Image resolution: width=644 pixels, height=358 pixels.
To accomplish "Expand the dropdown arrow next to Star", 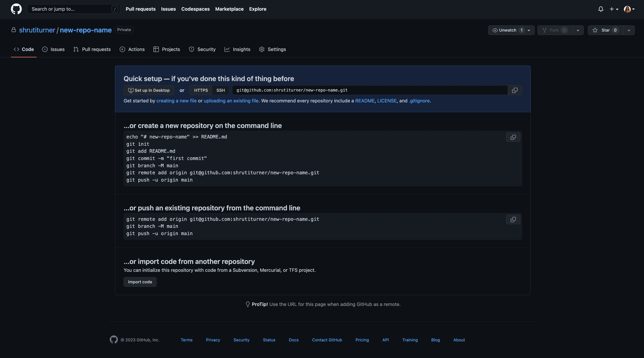I will [x=629, y=30].
